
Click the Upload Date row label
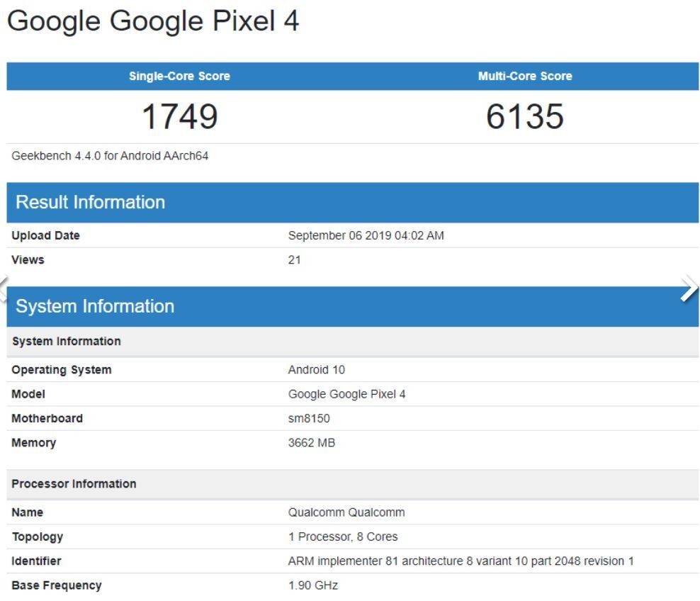pos(45,236)
